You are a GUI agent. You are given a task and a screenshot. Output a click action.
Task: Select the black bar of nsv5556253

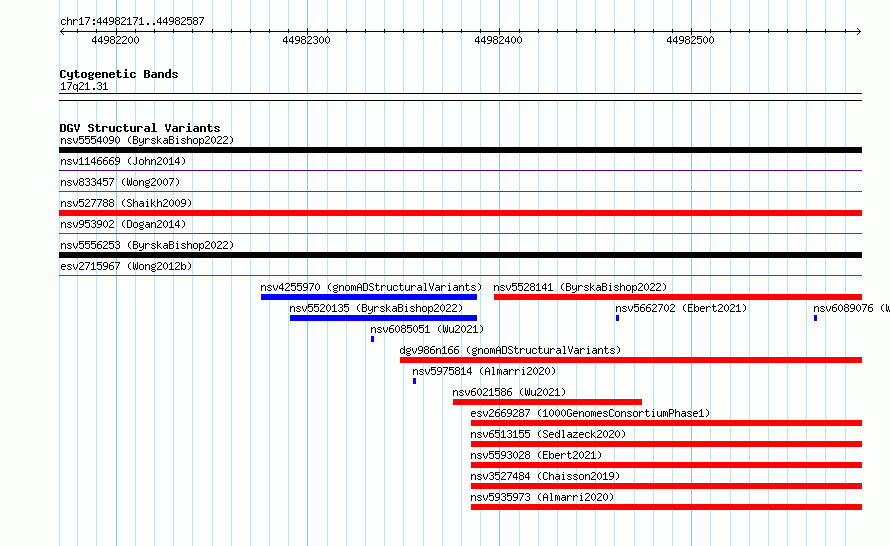coord(460,255)
